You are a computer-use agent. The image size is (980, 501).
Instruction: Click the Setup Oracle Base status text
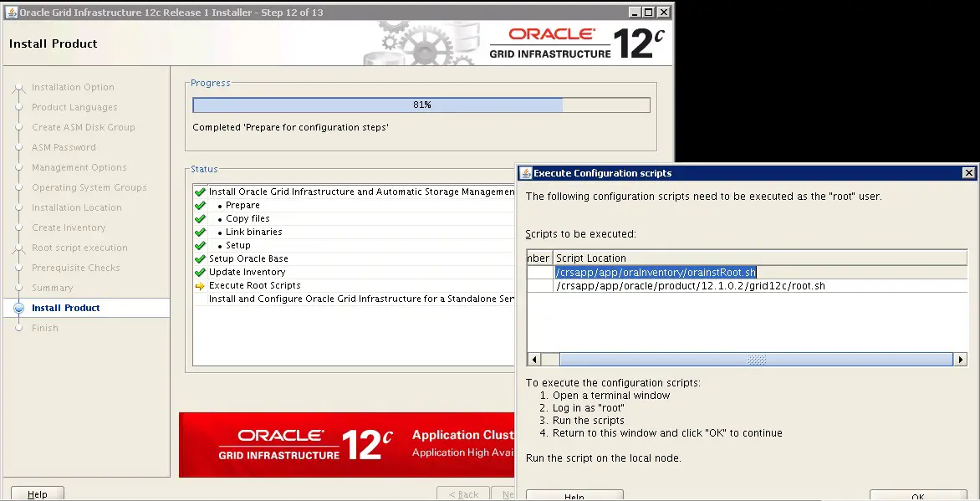coord(248,258)
